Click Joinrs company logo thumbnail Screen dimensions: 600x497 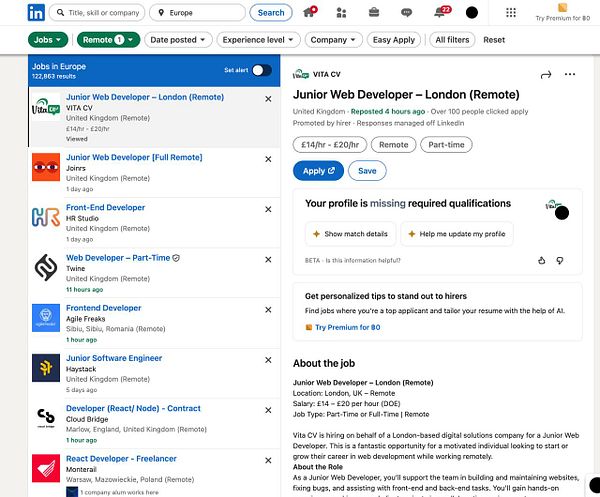(x=46, y=167)
